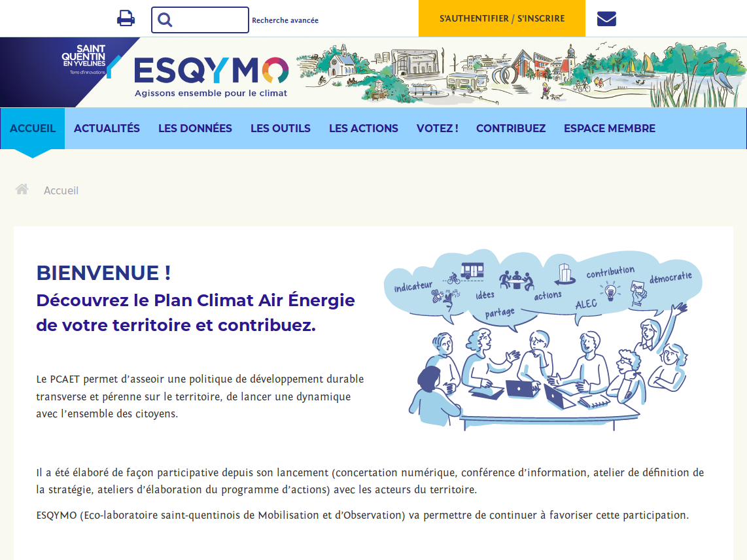
Task: Open the Recherche avancée link
Action: [x=285, y=20]
